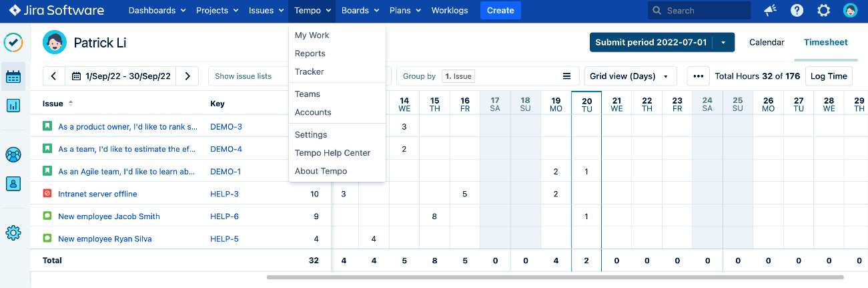This screenshot has height=288, width=868.
Task: Open the Tempo calendar icon in sidebar
Action: pos(13,77)
